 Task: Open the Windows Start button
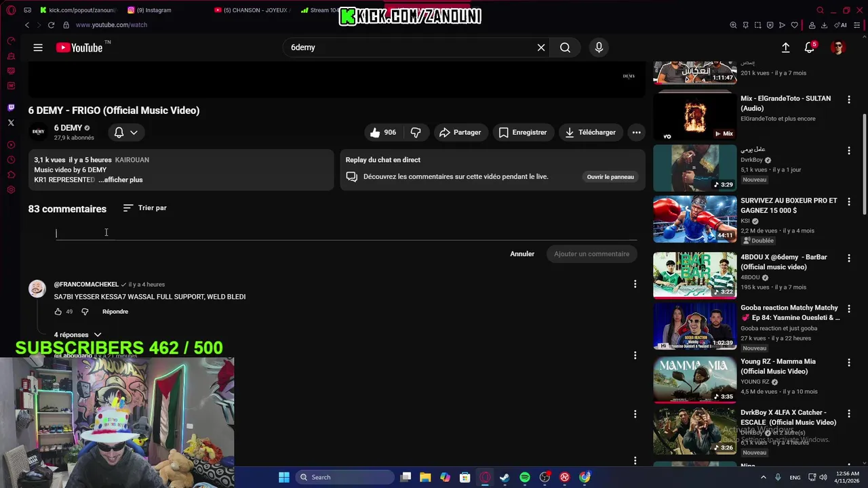284,477
